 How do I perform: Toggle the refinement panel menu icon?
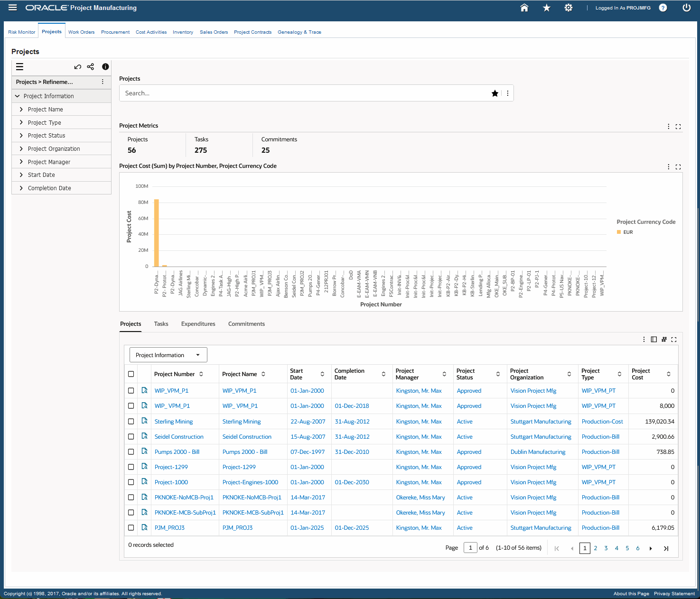click(19, 67)
